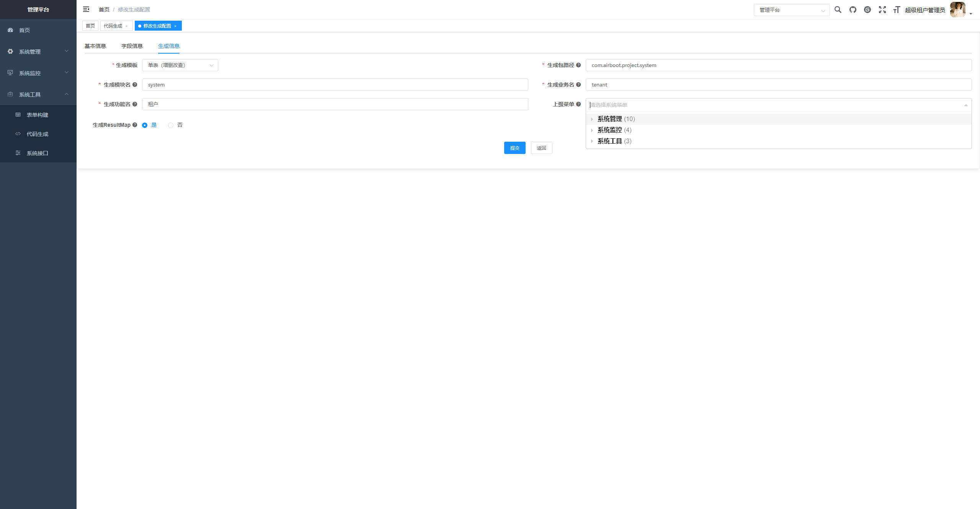This screenshot has height=509, width=980.
Task: Open 代码生成 in the sidebar
Action: [38, 134]
